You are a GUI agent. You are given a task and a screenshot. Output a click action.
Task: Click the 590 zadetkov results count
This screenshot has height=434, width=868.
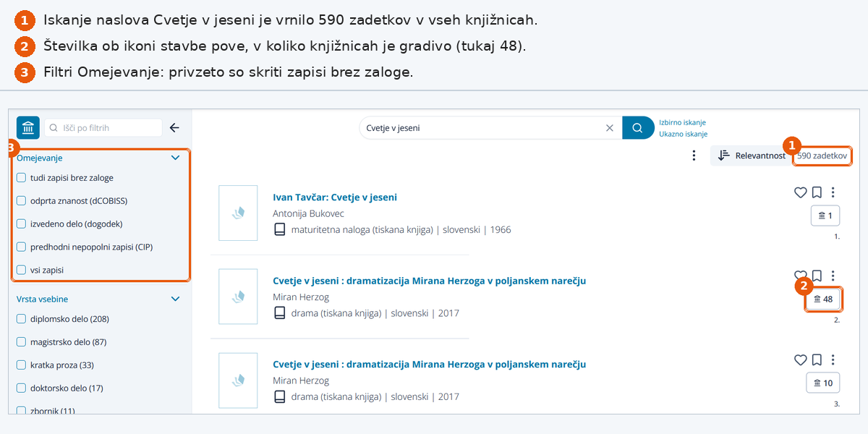(822, 156)
